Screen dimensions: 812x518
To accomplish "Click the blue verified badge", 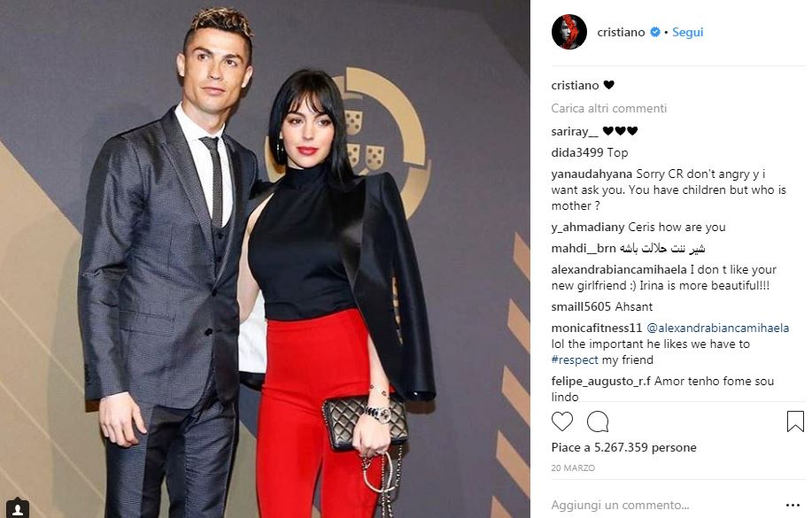I will (655, 32).
